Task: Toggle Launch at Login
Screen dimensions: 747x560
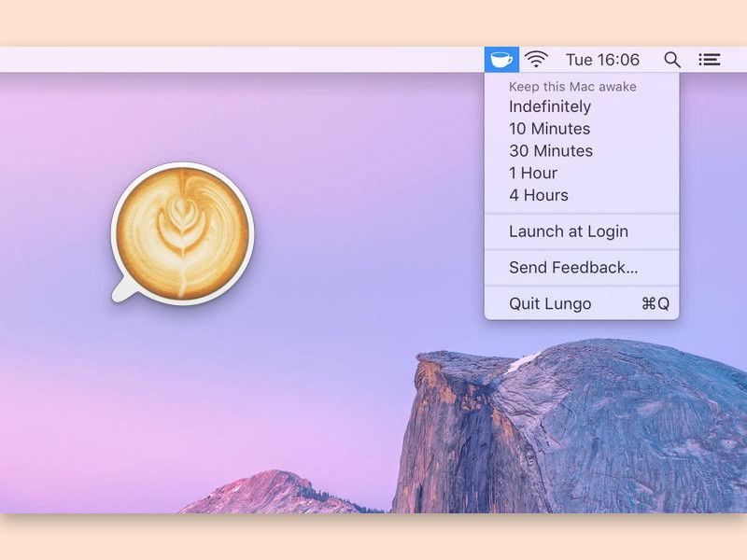Action: click(x=582, y=231)
